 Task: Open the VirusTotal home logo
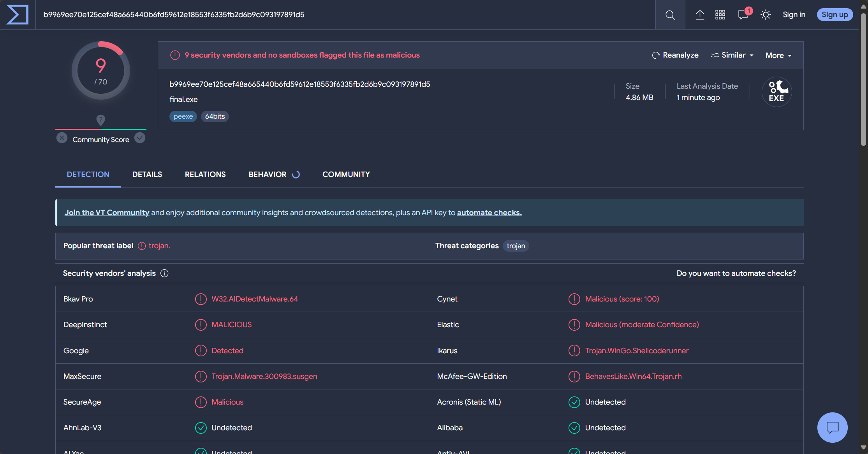tap(18, 14)
